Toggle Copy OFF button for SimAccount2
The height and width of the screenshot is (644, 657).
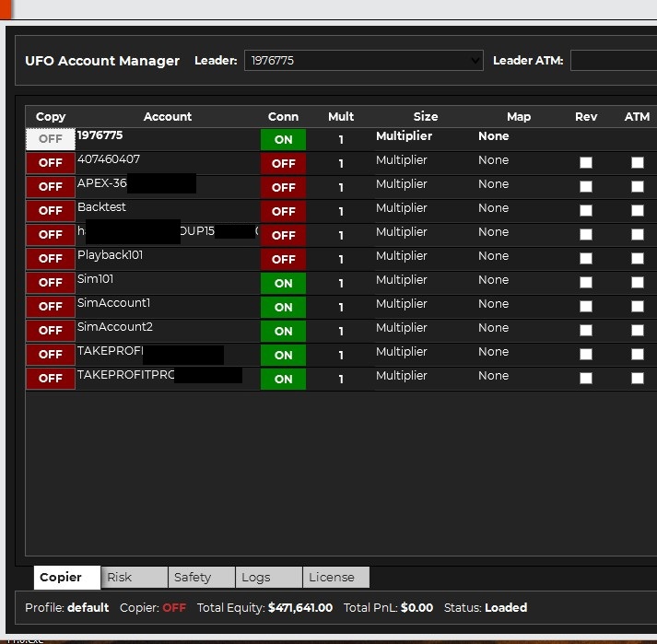(x=51, y=330)
